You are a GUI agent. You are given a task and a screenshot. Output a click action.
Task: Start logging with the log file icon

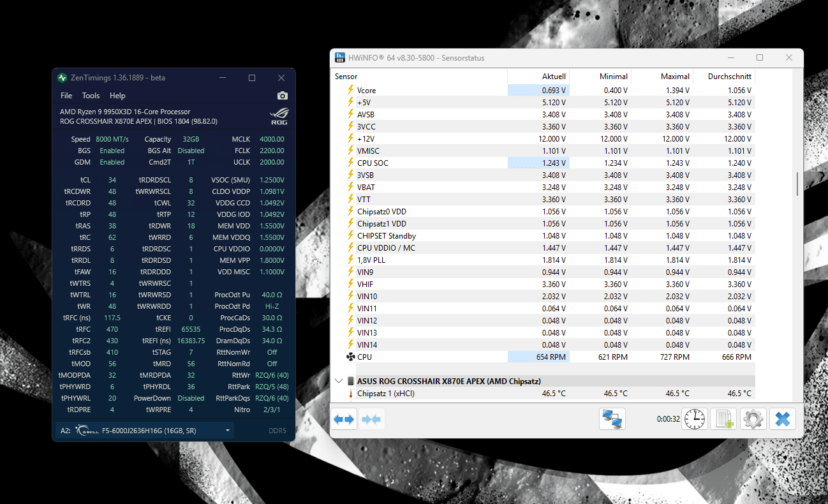(723, 419)
